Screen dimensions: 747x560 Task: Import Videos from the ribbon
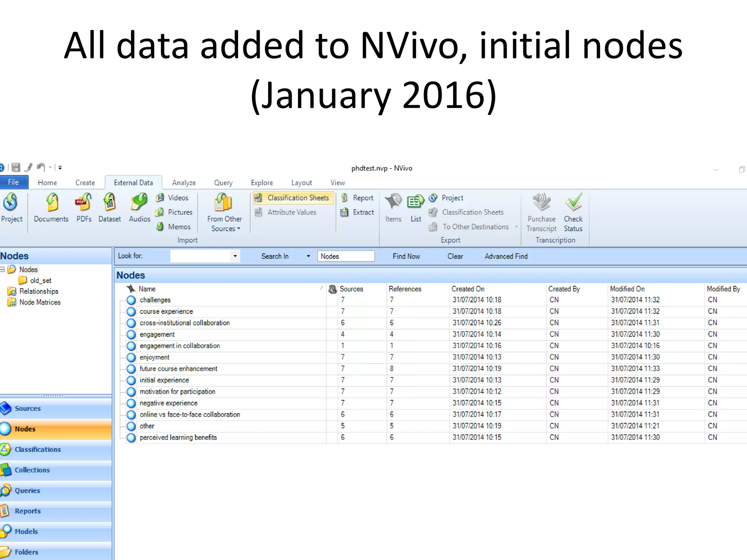[172, 198]
